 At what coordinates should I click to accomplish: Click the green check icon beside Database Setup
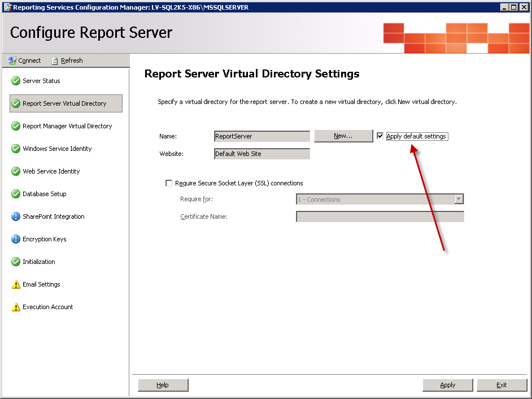16,194
